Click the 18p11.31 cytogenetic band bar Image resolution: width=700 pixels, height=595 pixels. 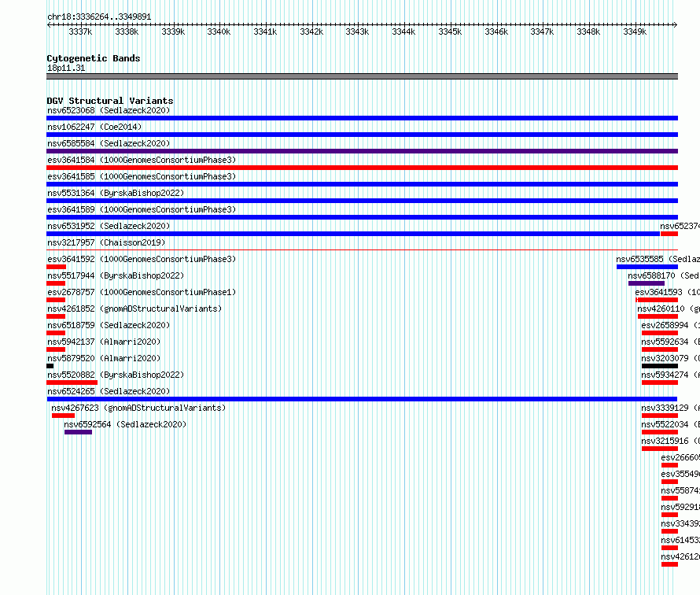pos(362,76)
